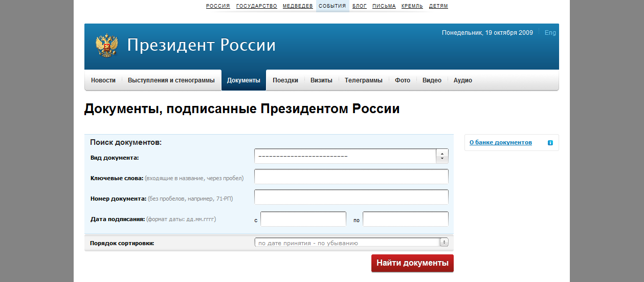The width and height of the screenshot is (644, 282).
Task: Switch to the Поездки tab
Action: (x=285, y=80)
